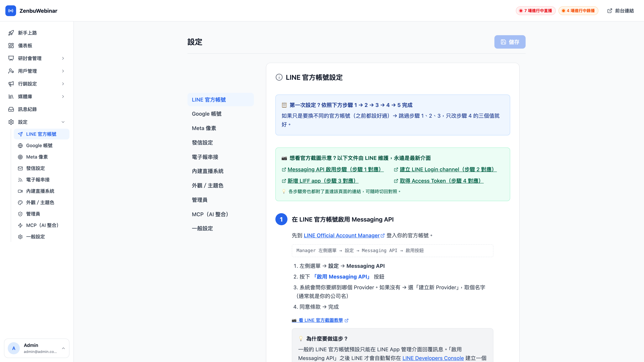Expand the 行銷設定 submenu chevron
644x362 pixels.
63,84
